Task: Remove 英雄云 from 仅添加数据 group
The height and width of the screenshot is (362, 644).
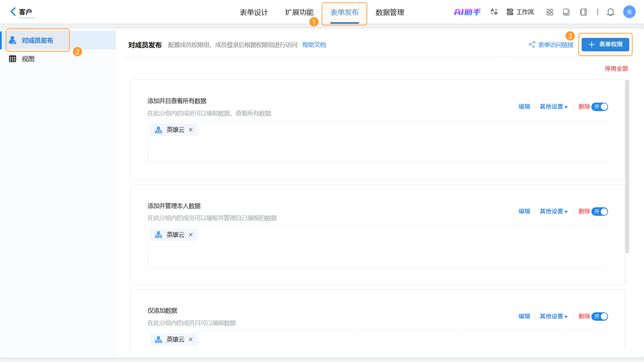Action: [x=191, y=339]
